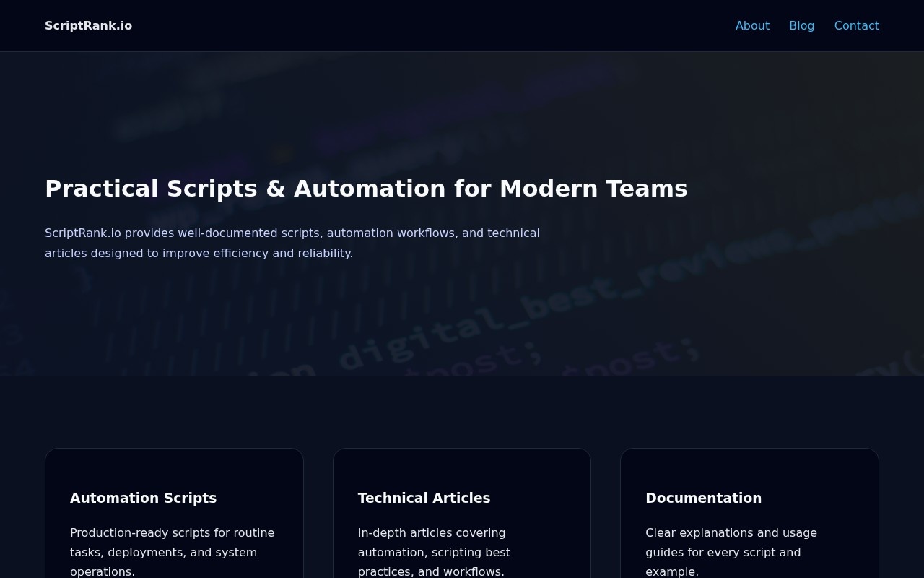Select the Automation Scripts card heading

pos(143,498)
